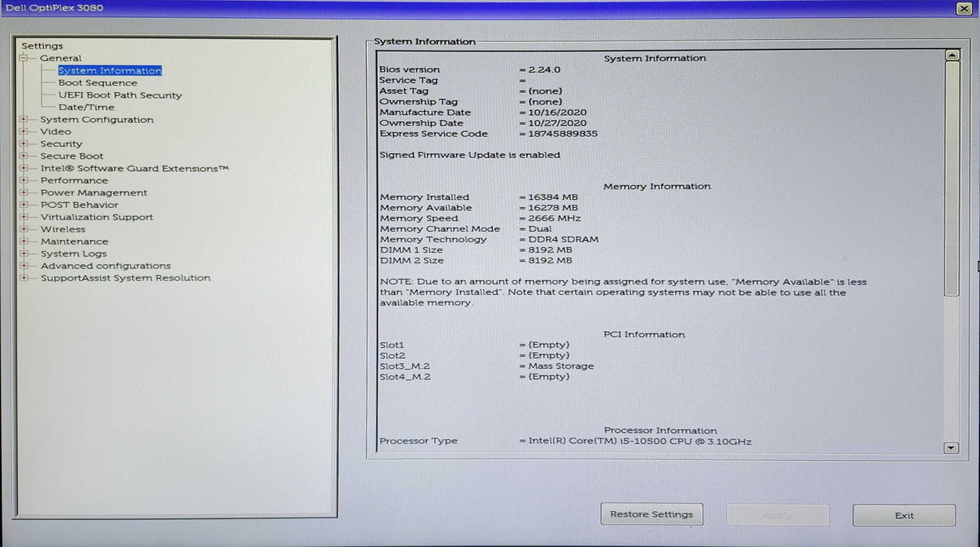980x547 pixels.
Task: Click Memory Technology value DDR4 SDRAM
Action: point(563,239)
